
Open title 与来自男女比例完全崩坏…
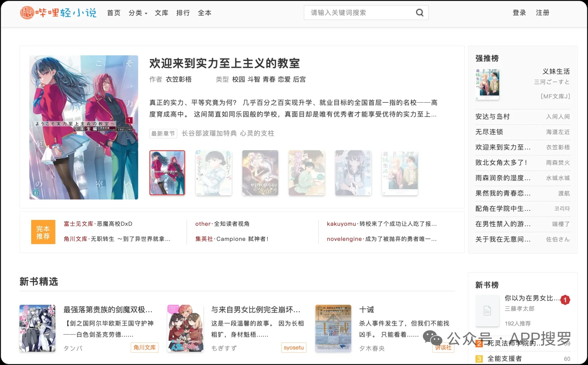(256, 310)
